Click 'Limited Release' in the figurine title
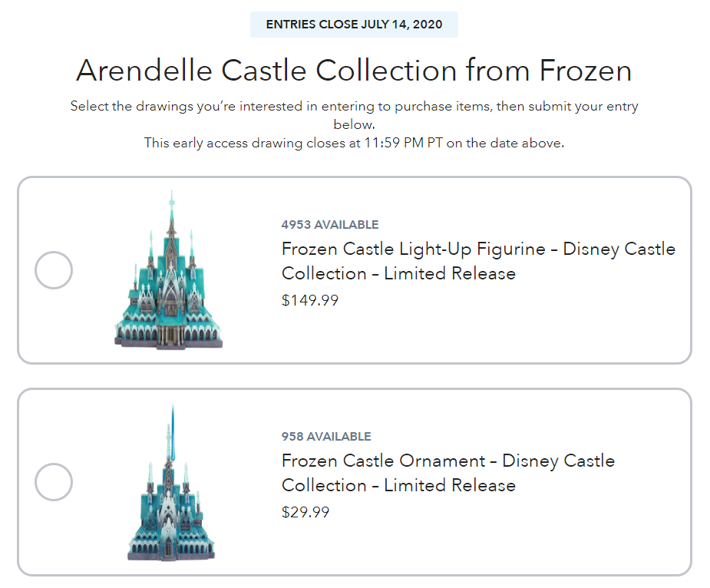The width and height of the screenshot is (710, 588). point(450,273)
